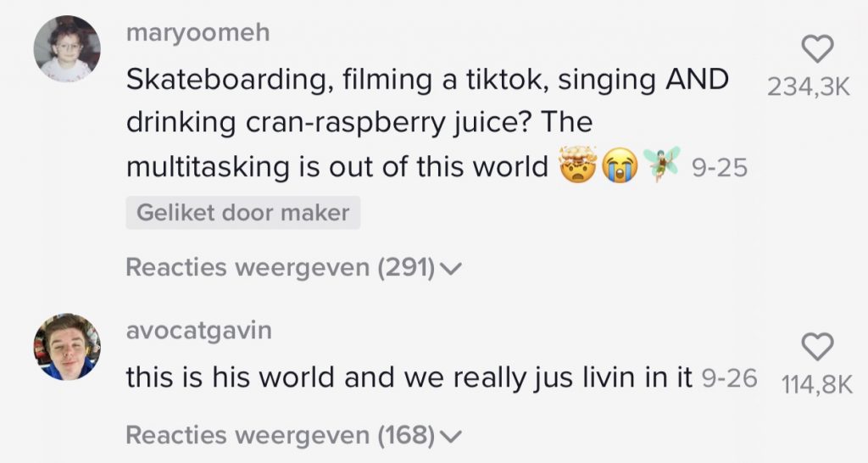Click the avocatgavin username
This screenshot has width=868, height=463.
(198, 330)
